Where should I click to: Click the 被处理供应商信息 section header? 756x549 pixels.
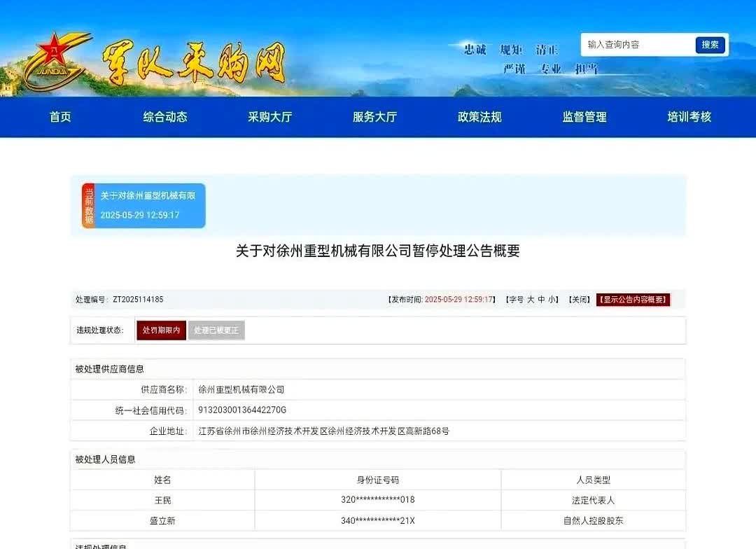[x=109, y=370]
